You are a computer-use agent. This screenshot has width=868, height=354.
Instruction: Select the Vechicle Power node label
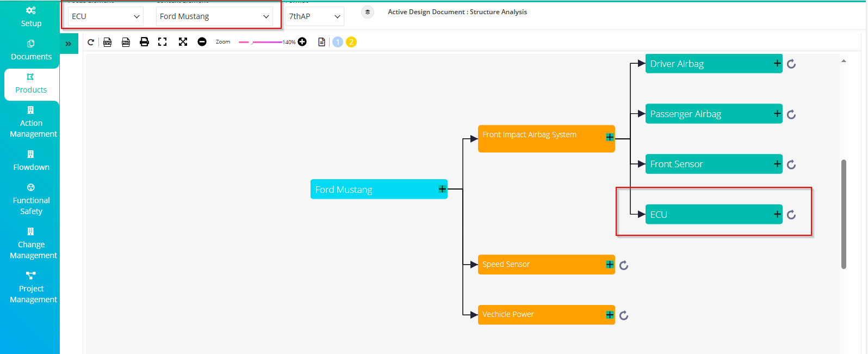click(508, 314)
